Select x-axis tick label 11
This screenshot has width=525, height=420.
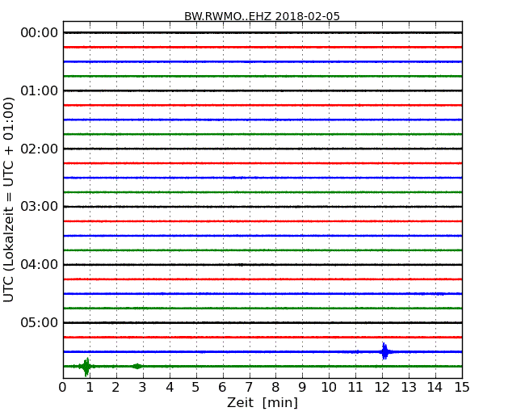coord(355,388)
